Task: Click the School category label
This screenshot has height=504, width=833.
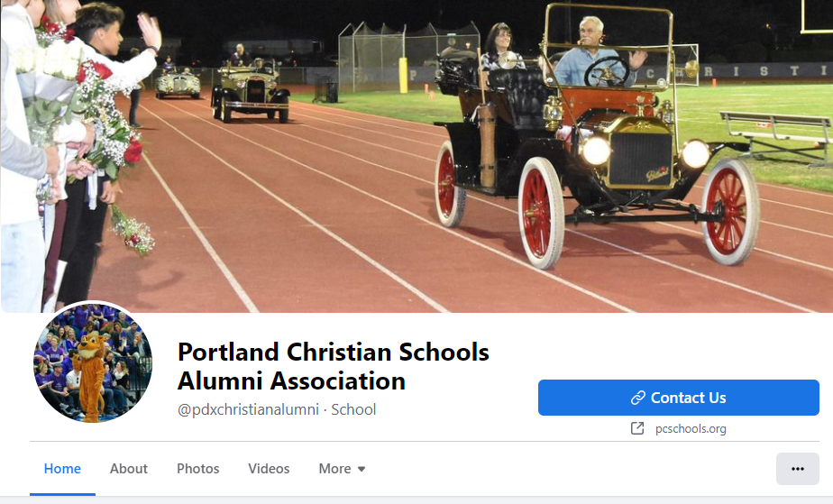Action: click(x=353, y=409)
